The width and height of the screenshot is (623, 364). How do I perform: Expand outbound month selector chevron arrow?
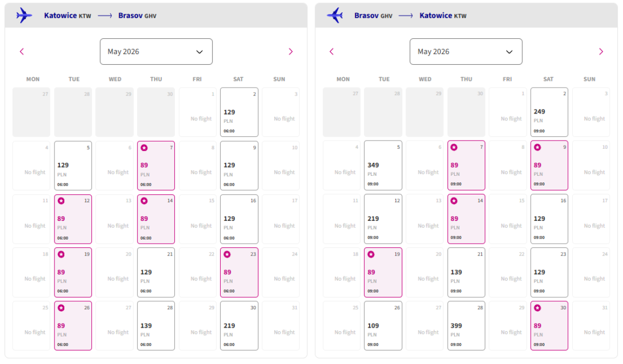tap(199, 52)
